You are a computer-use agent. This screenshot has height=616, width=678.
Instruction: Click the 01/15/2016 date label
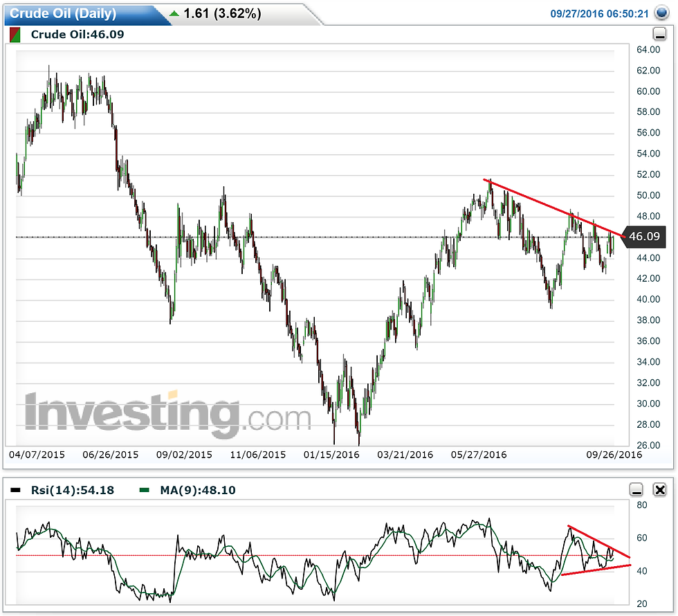coord(331,455)
